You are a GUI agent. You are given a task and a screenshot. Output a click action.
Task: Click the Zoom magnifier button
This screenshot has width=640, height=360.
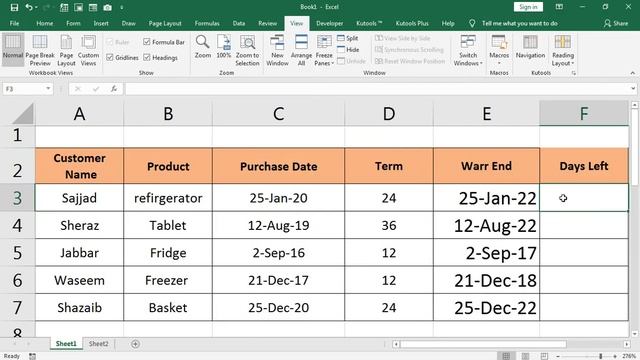pos(202,47)
